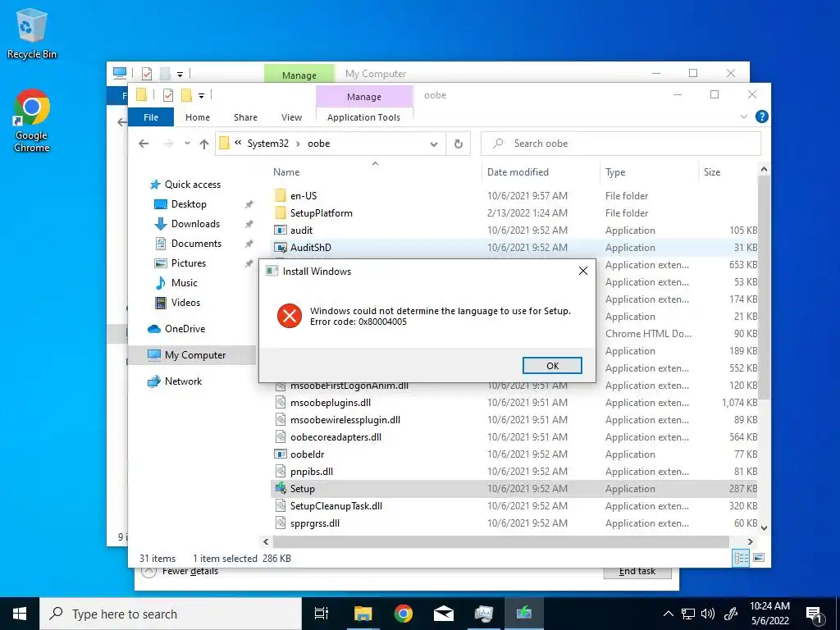Select Quick access in navigation pane
Screen dimensions: 840x630
(192, 185)
